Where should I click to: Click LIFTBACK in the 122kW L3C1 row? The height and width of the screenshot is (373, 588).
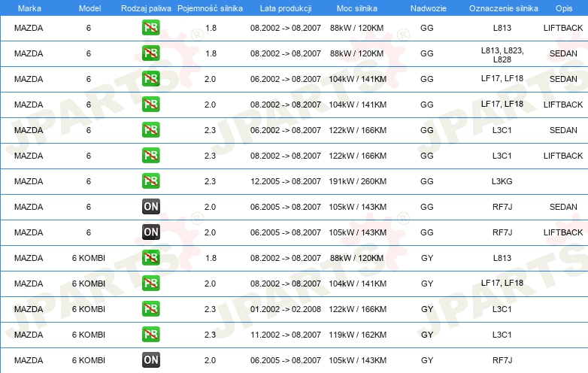click(563, 156)
